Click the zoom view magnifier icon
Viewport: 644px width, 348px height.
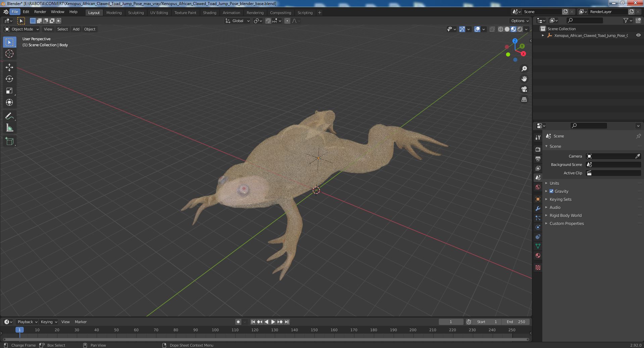[x=524, y=69]
